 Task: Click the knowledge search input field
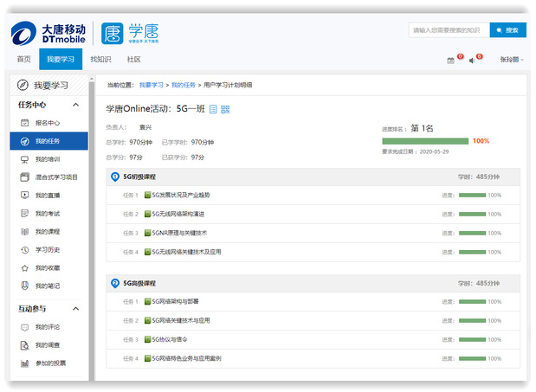click(x=448, y=30)
